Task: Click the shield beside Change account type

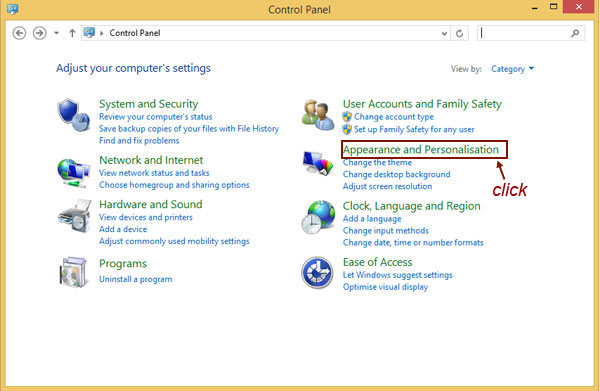Action: [347, 117]
